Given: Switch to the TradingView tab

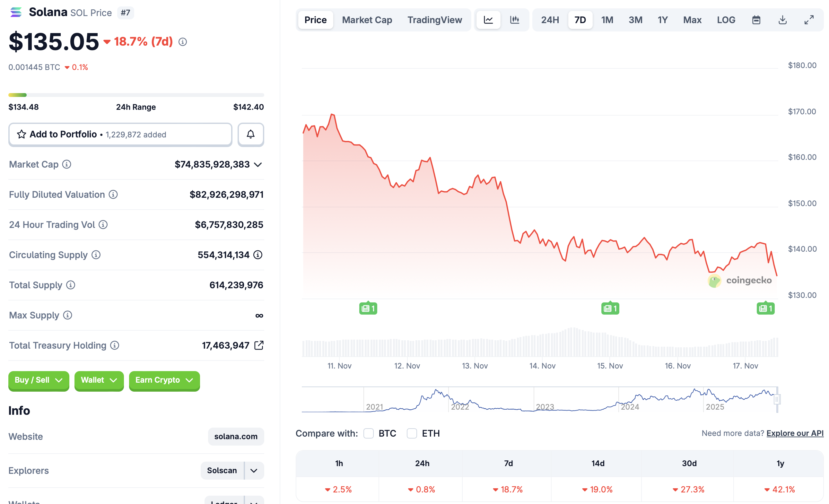Looking at the screenshot, I should tap(434, 20).
